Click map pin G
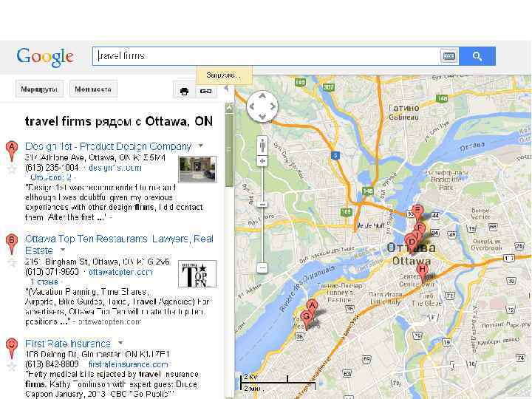 [x=306, y=319]
